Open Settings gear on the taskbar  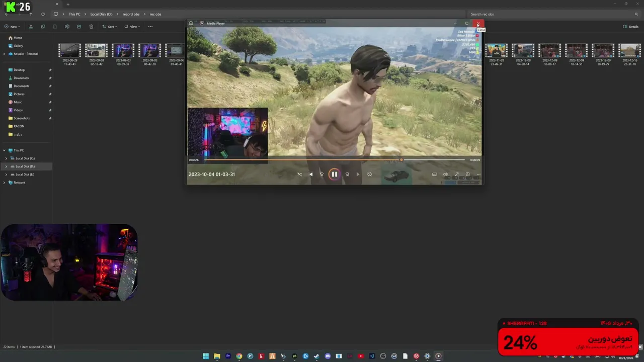(427, 356)
